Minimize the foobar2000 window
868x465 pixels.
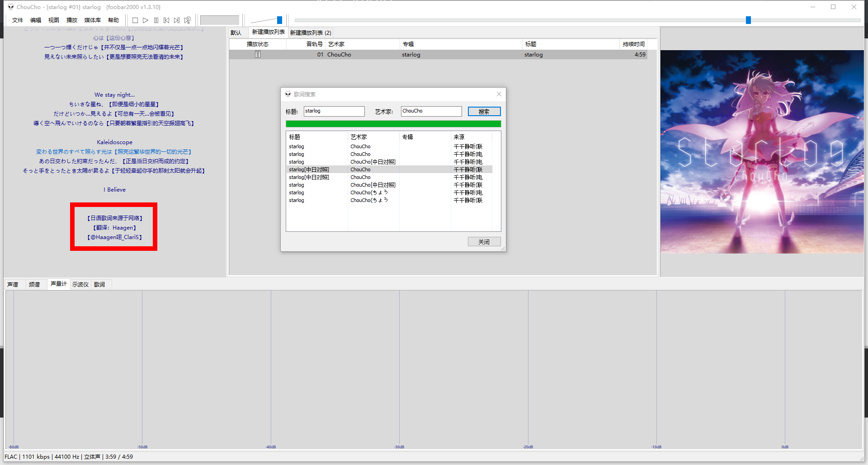tap(812, 7)
